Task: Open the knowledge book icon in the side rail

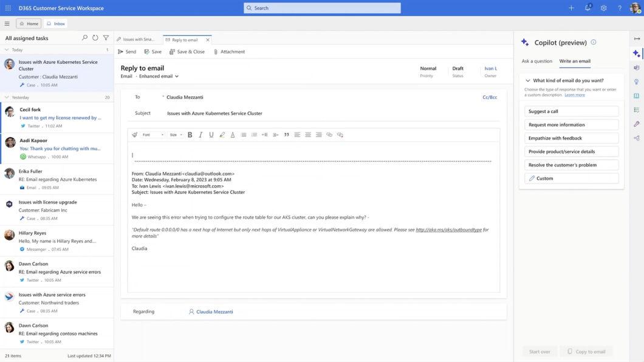Action: [x=637, y=95]
